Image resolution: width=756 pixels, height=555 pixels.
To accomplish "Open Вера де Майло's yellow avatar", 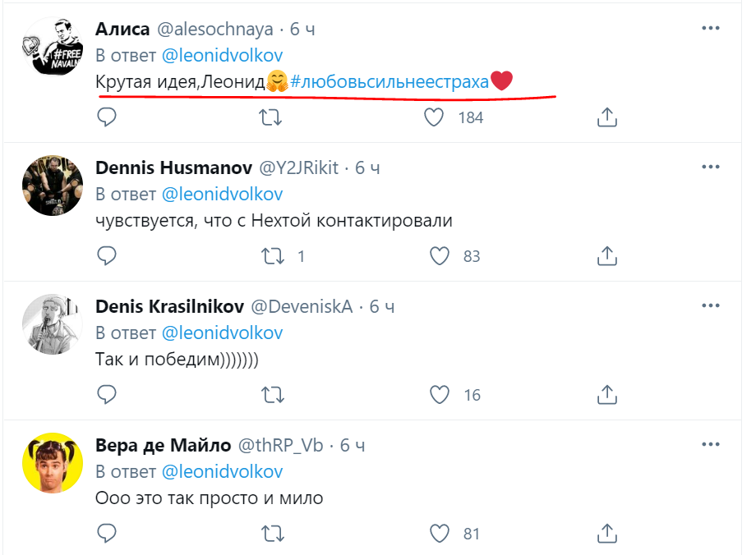I will coord(51,463).
